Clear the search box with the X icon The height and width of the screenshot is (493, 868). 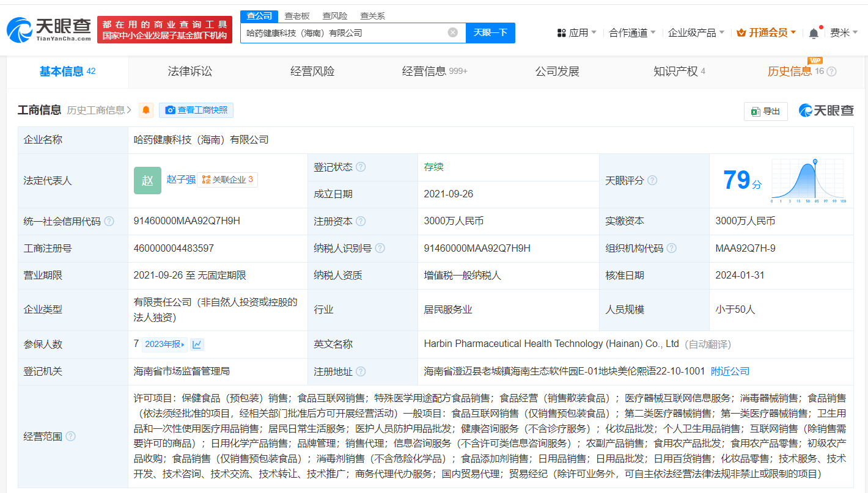[452, 33]
